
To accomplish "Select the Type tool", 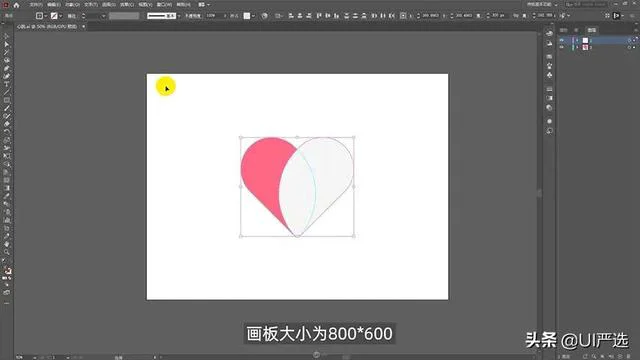I will point(7,84).
